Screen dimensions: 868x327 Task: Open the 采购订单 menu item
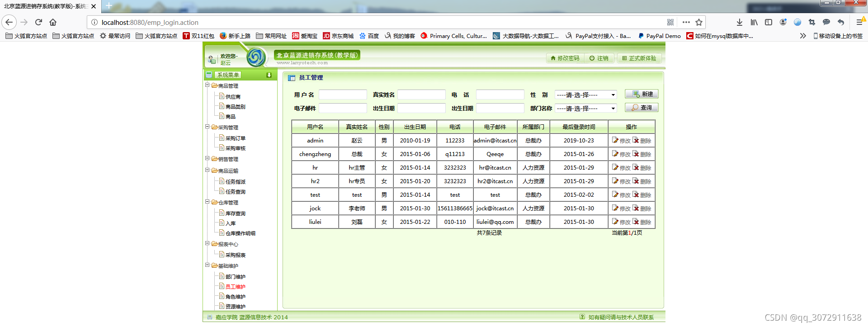point(235,138)
